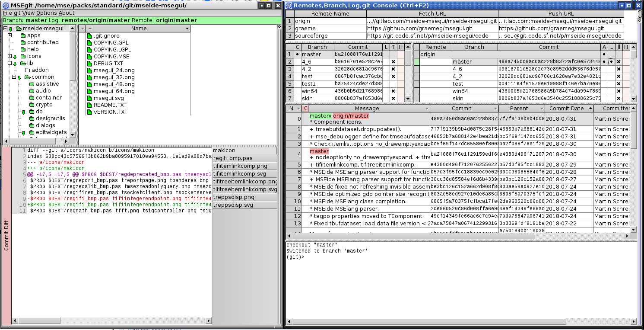Click green down-arrow status icon beside icons folder

pyautogui.click(x=15, y=57)
